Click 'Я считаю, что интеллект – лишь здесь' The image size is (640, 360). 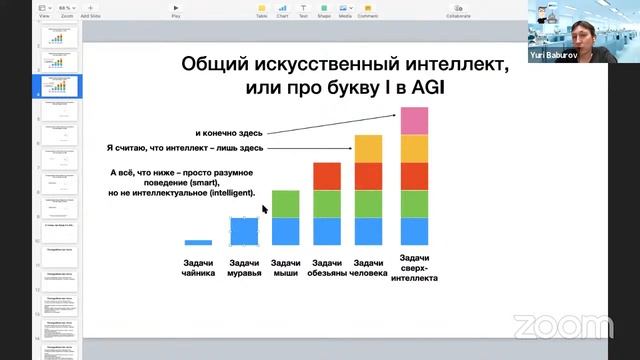click(185, 148)
